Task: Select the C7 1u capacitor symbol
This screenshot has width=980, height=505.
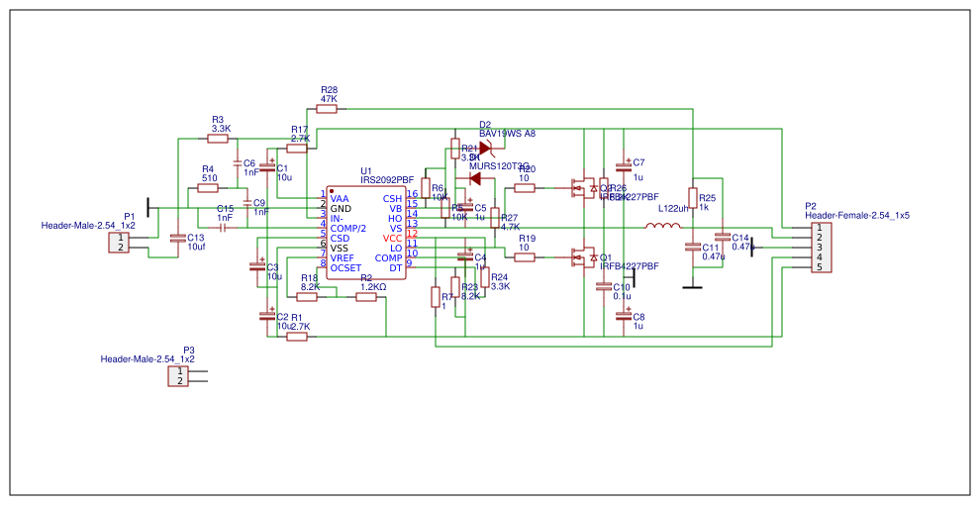Action: [623, 167]
